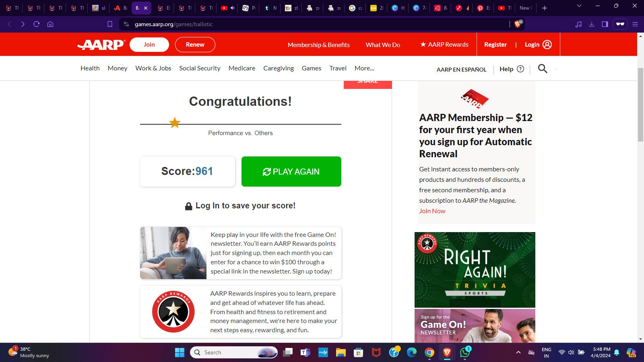Open Game On newsletter card
This screenshot has height=362, width=644.
click(x=241, y=253)
